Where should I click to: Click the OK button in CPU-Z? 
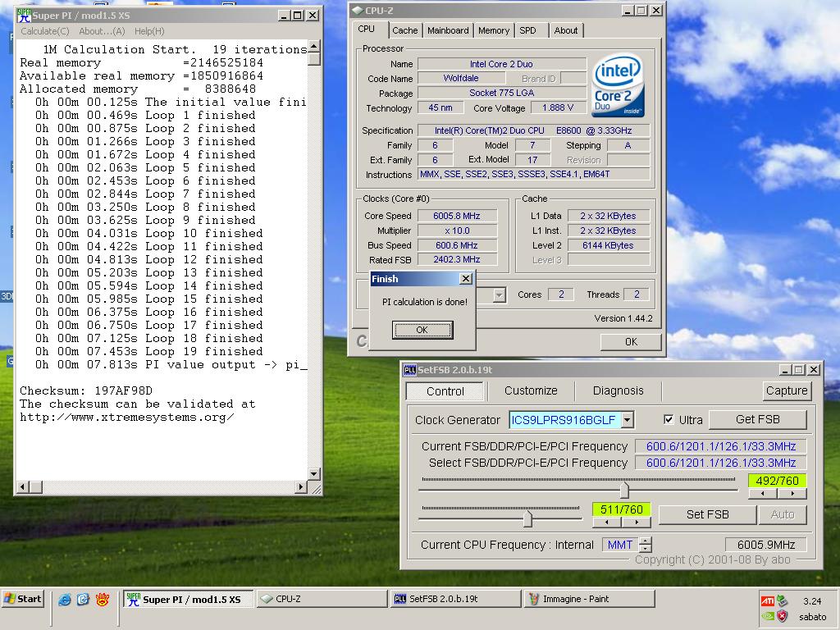[x=631, y=342]
